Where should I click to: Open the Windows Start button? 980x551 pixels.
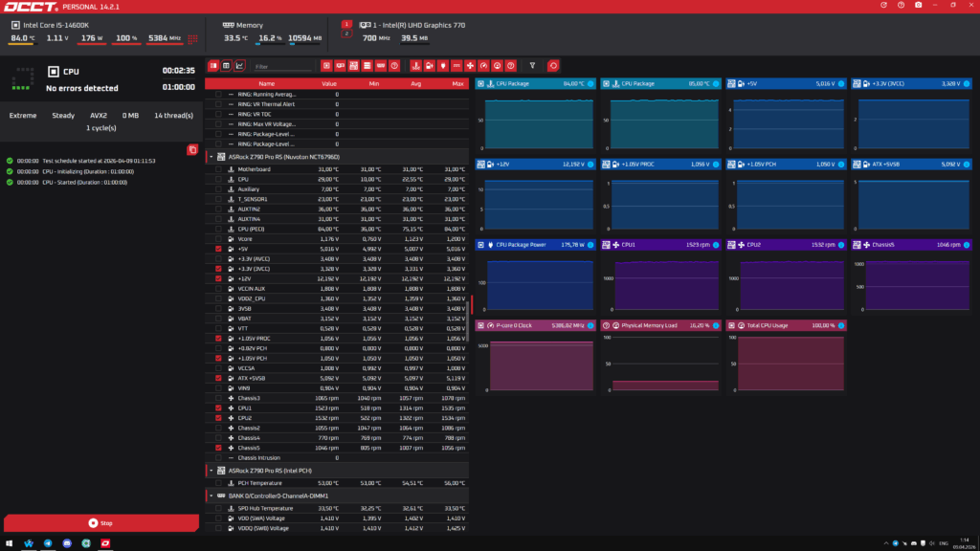point(10,543)
